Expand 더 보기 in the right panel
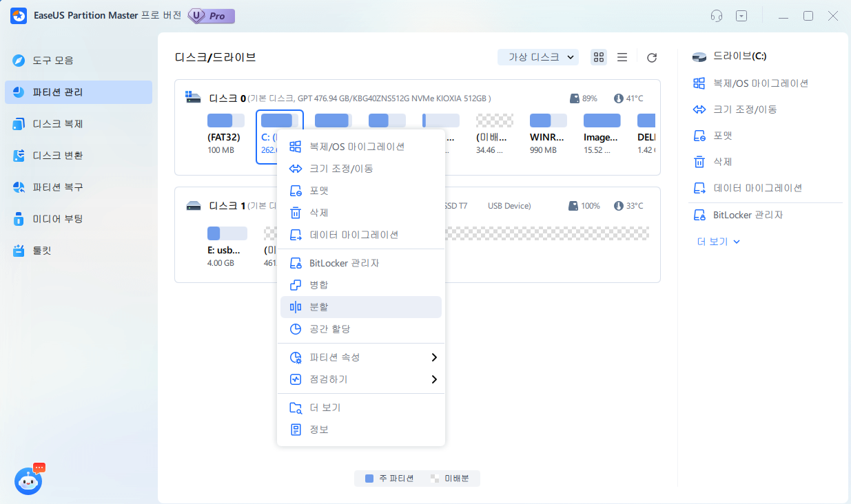 tap(718, 242)
